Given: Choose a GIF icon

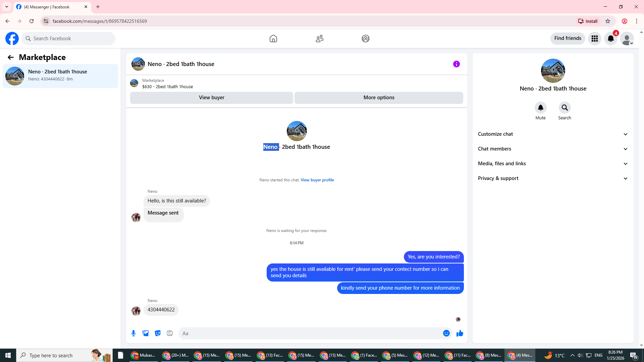Looking at the screenshot, I should point(170,333).
